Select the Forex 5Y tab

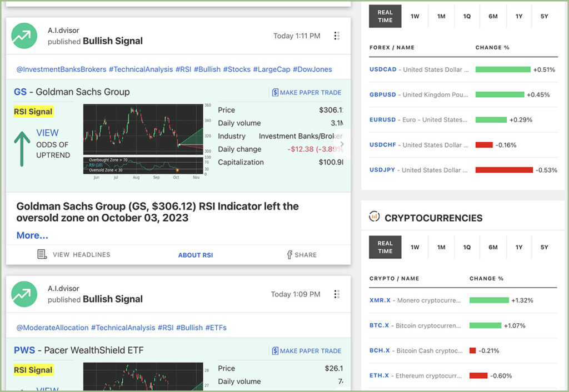(545, 16)
